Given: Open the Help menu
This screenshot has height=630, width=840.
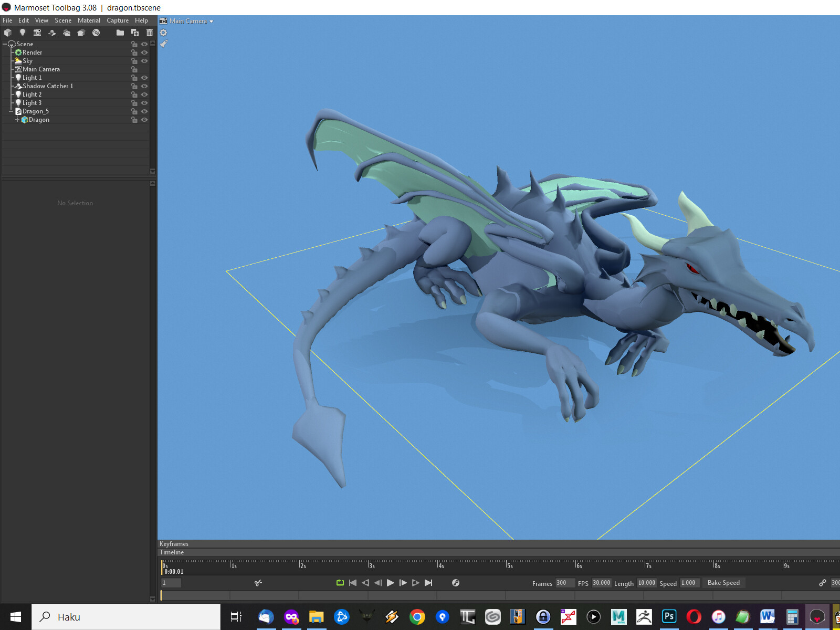Looking at the screenshot, I should [141, 20].
